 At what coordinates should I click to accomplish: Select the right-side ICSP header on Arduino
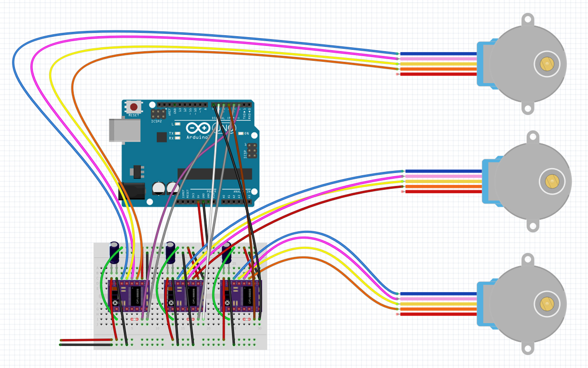[x=252, y=151]
